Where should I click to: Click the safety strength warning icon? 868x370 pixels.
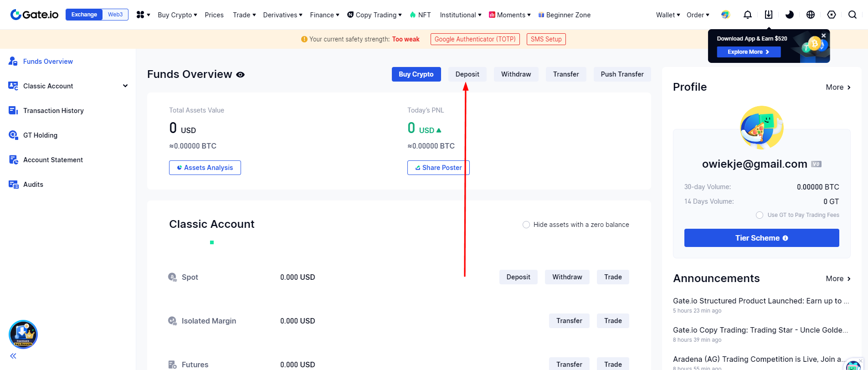click(304, 39)
